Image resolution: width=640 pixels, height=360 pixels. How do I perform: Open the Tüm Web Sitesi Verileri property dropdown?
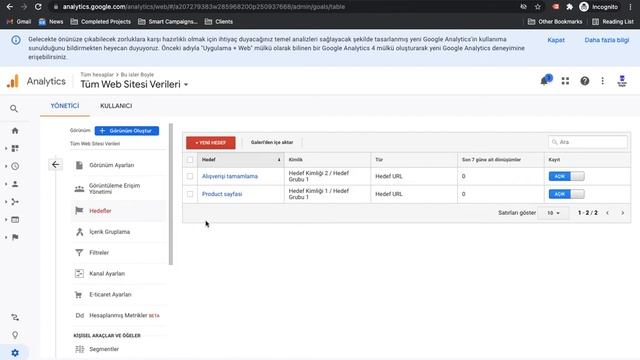tap(134, 84)
